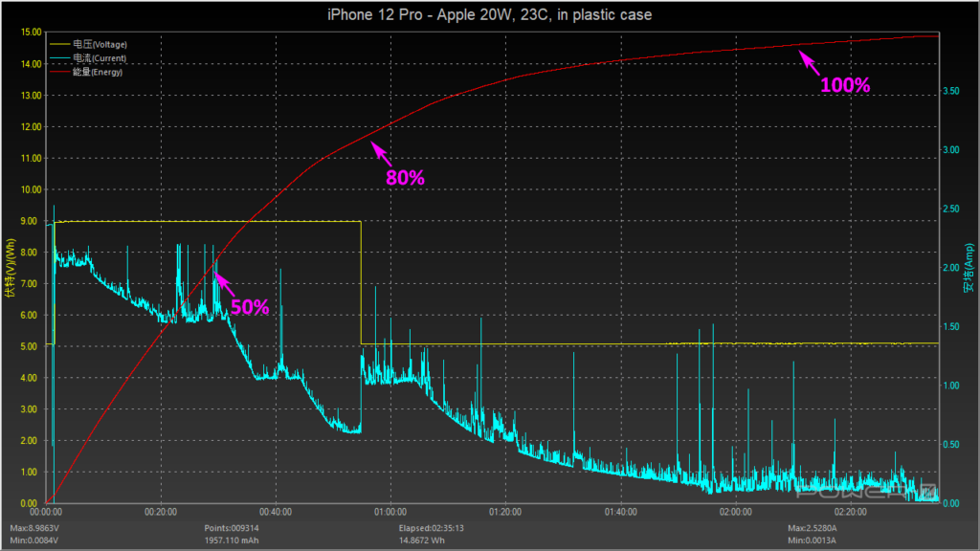Click the 02:00:00 time axis label
980x551 pixels.
click(x=736, y=513)
